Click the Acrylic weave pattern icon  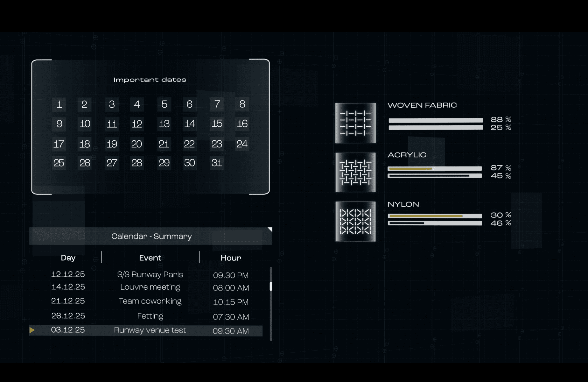click(x=355, y=172)
